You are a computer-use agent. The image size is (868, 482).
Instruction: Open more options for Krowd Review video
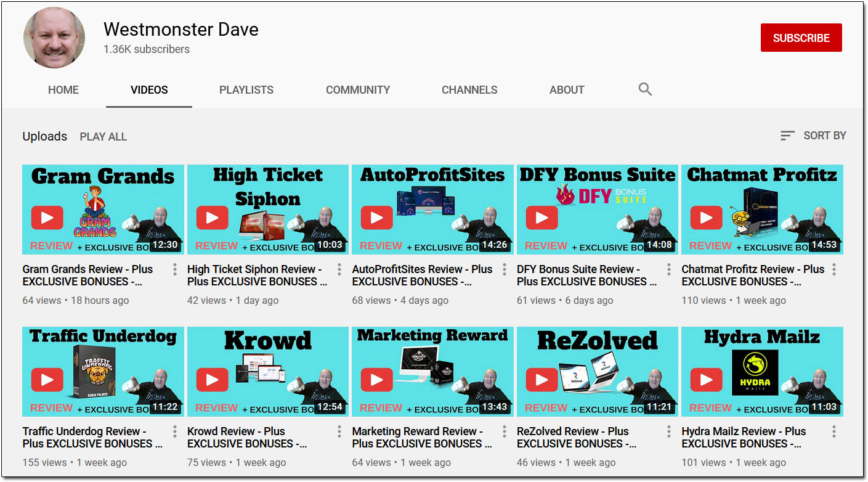(339, 431)
